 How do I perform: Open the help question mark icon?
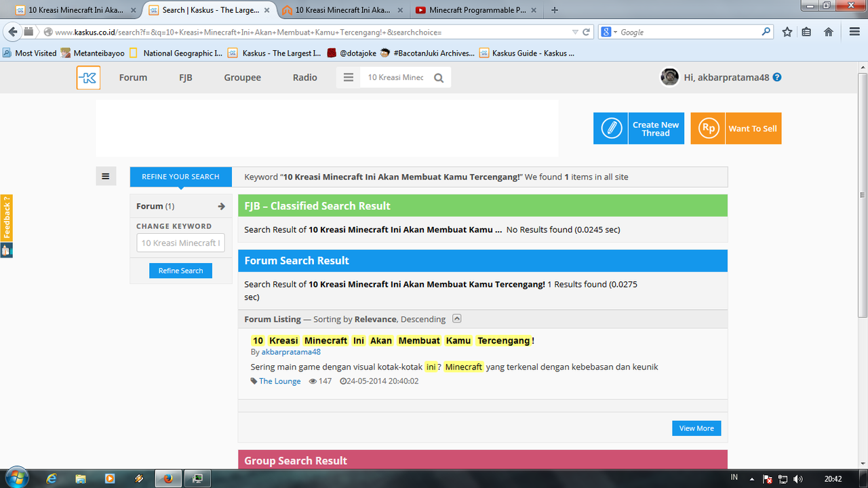(x=777, y=77)
